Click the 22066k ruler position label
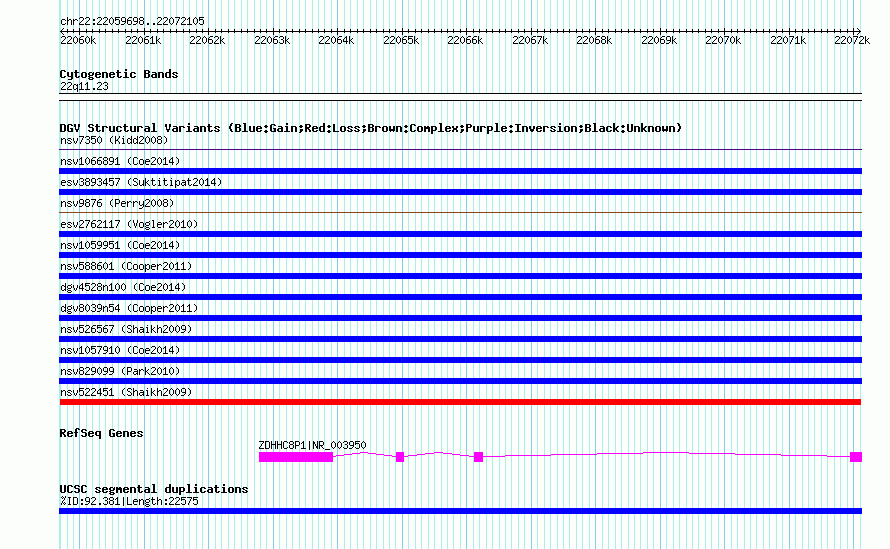 [x=465, y=40]
